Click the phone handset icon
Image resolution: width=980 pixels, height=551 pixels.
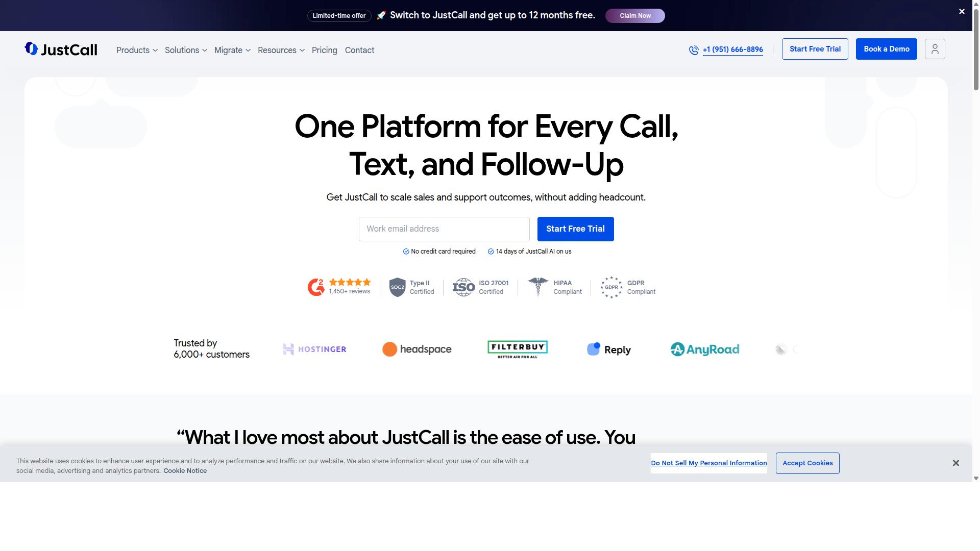(694, 50)
